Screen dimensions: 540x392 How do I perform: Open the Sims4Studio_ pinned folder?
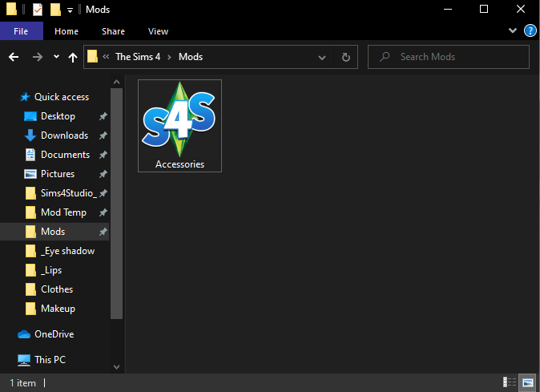coord(68,193)
